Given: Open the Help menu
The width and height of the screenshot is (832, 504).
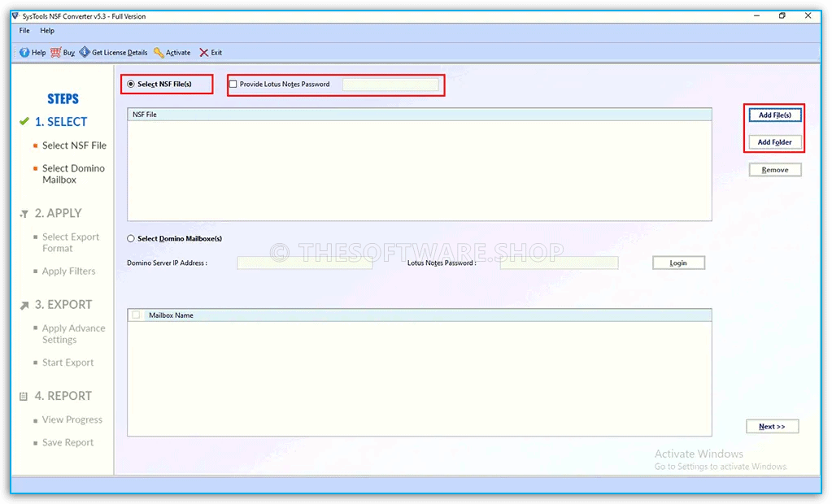Looking at the screenshot, I should click(47, 31).
